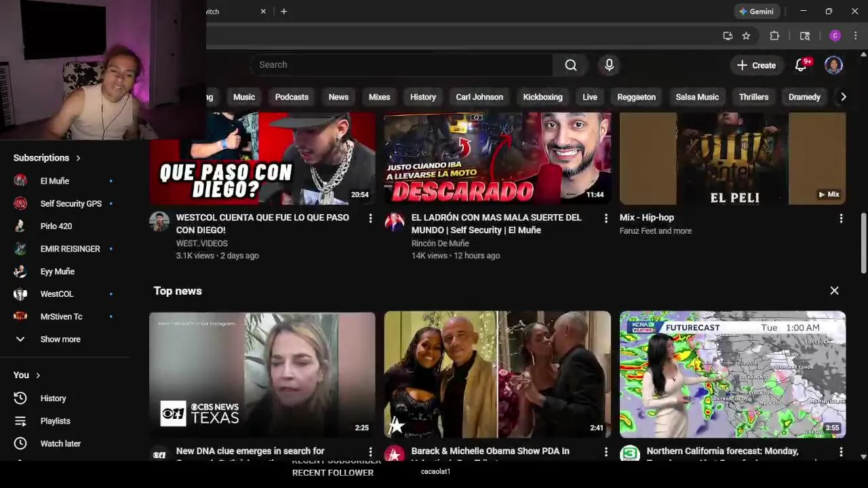
Task: Start voice search with microphone icon
Action: [609, 65]
